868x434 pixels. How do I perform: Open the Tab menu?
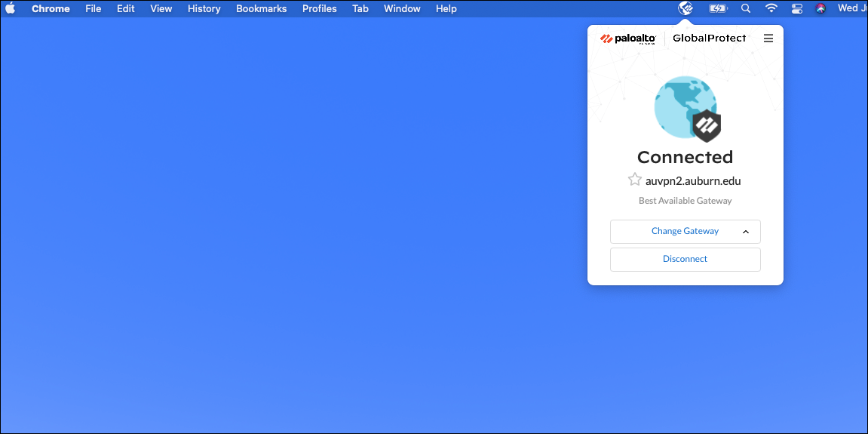[360, 9]
